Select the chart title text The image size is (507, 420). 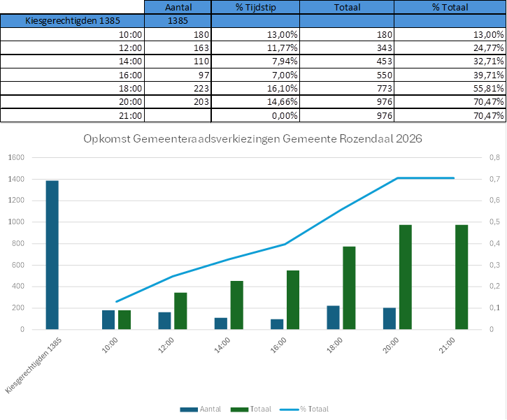pyautogui.click(x=252, y=138)
